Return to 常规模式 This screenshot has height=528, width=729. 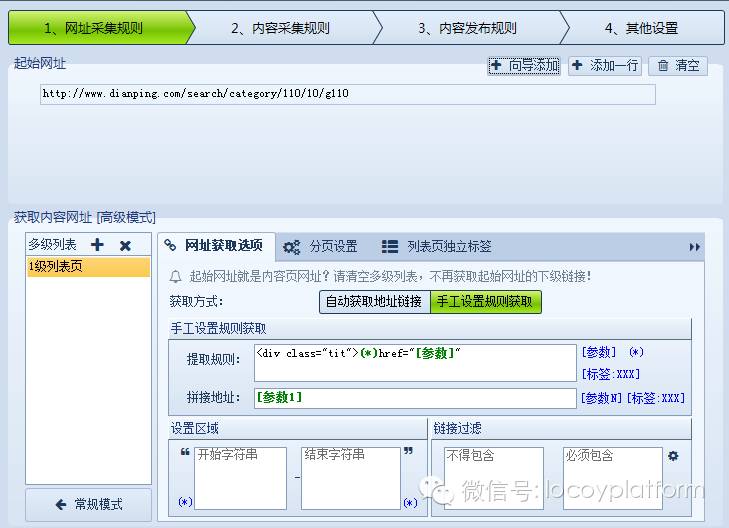tap(89, 504)
